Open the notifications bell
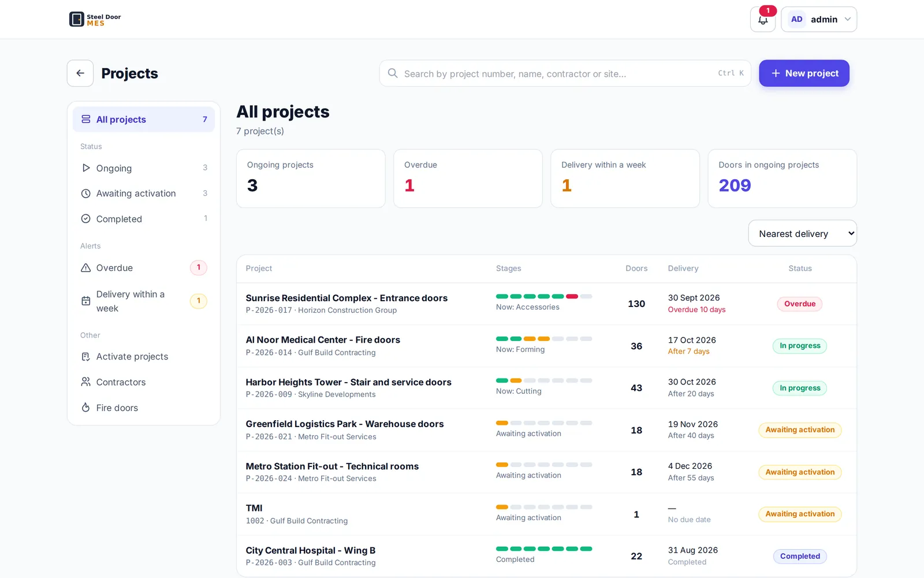924x578 pixels. coord(763,20)
